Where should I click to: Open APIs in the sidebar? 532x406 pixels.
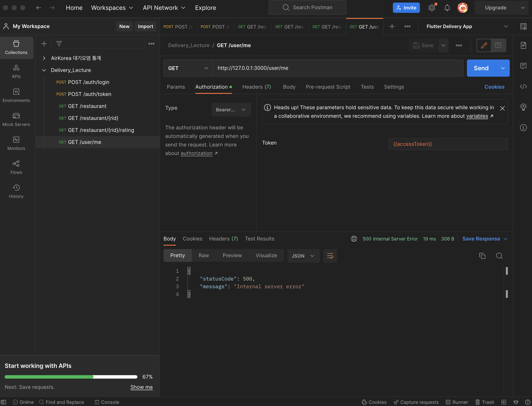pos(16,72)
